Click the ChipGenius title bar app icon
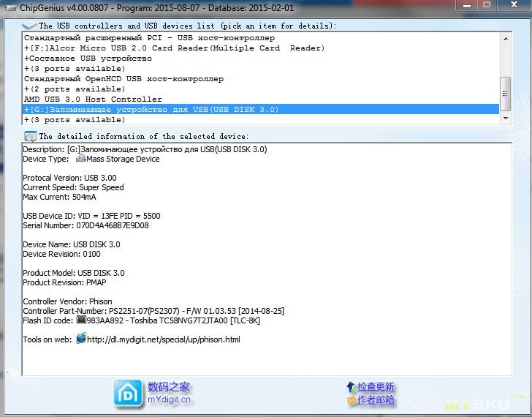The width and height of the screenshot is (532, 417). pyautogui.click(x=10, y=8)
